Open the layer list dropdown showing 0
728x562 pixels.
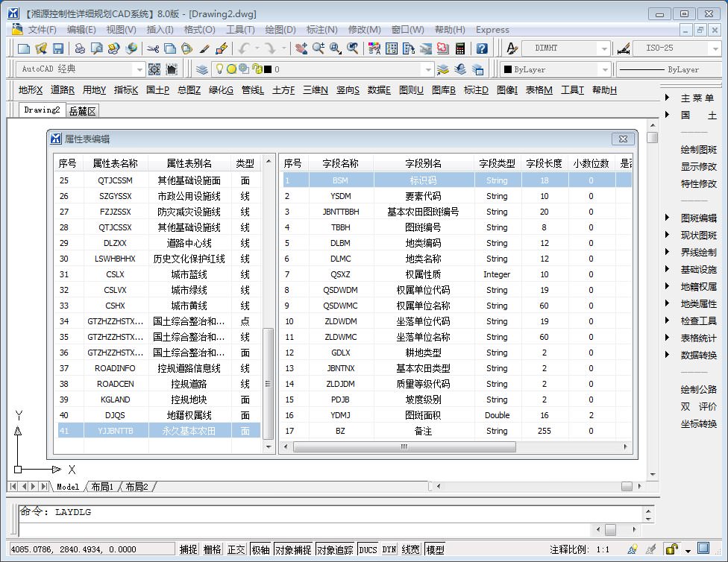[428, 69]
